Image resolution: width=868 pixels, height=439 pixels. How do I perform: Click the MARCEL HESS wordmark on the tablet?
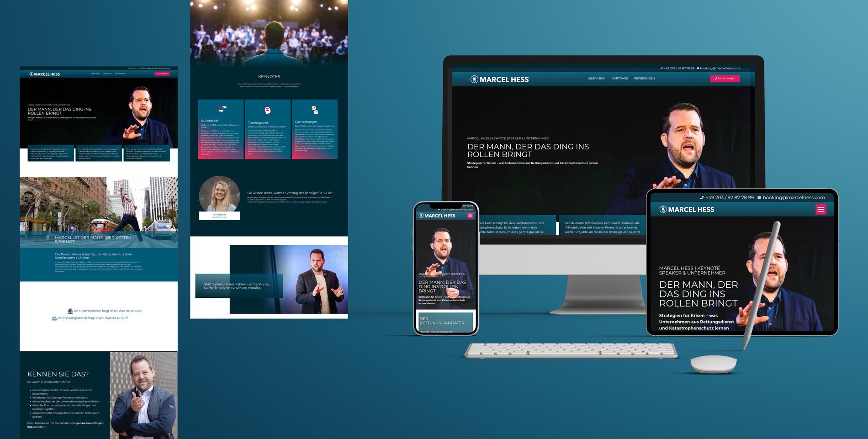[x=691, y=209]
